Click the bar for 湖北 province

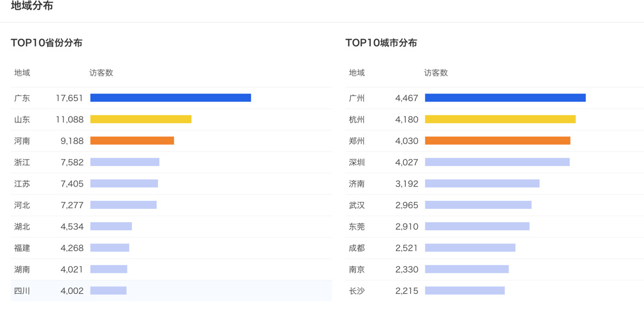pos(111,226)
